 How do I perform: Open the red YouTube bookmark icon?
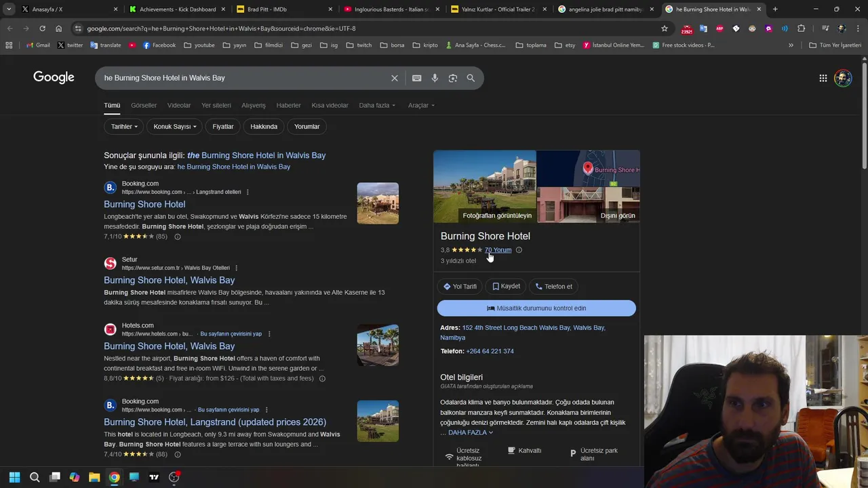click(132, 45)
